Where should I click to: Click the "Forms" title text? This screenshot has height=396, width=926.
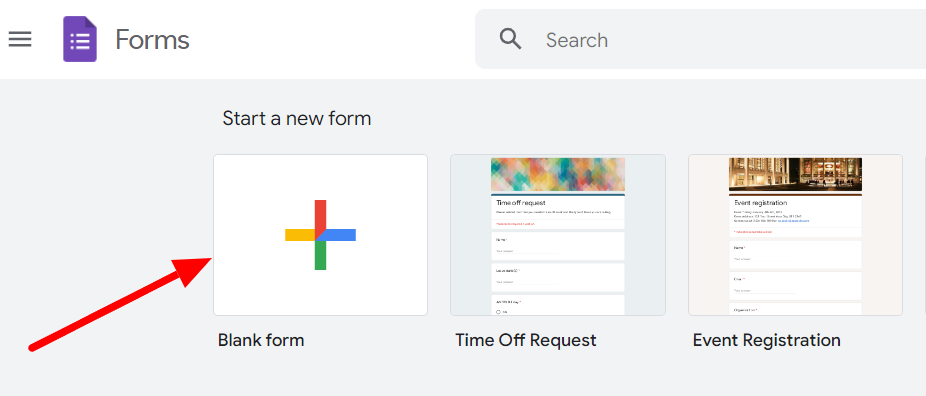(x=152, y=40)
